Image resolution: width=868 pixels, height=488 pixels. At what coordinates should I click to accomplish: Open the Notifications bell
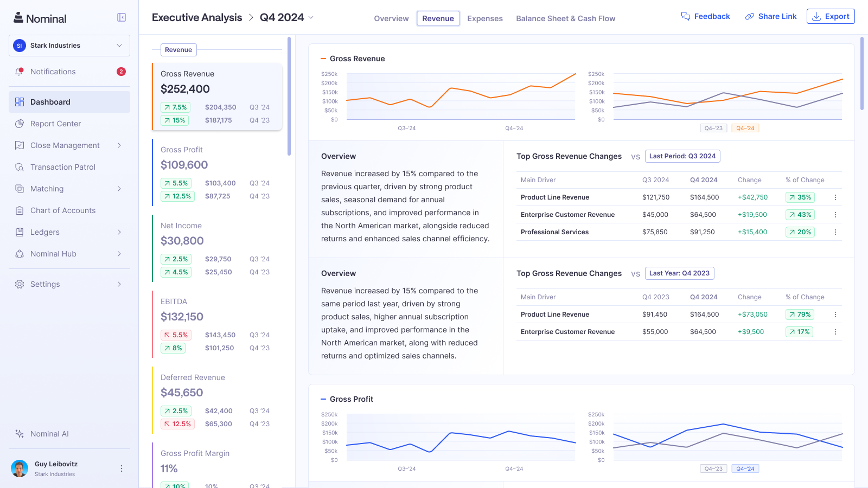53,71
